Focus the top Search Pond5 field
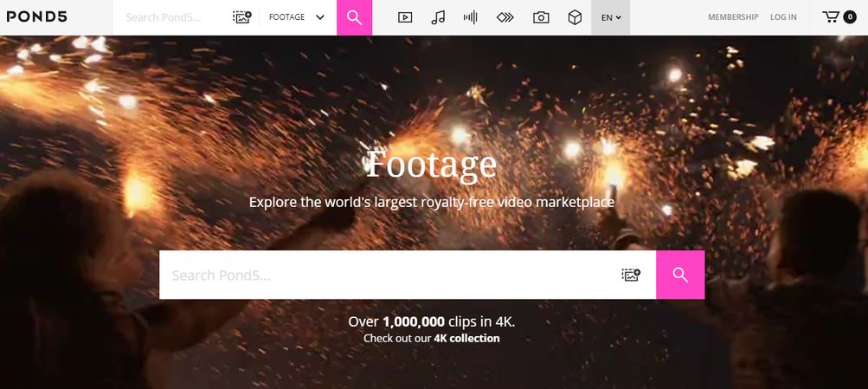The height and width of the screenshot is (389, 868). click(x=173, y=17)
